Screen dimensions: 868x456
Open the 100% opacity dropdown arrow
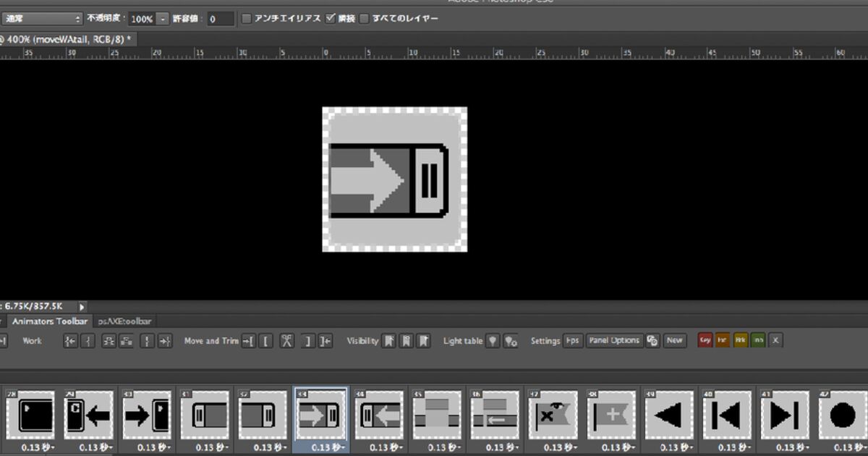[163, 19]
